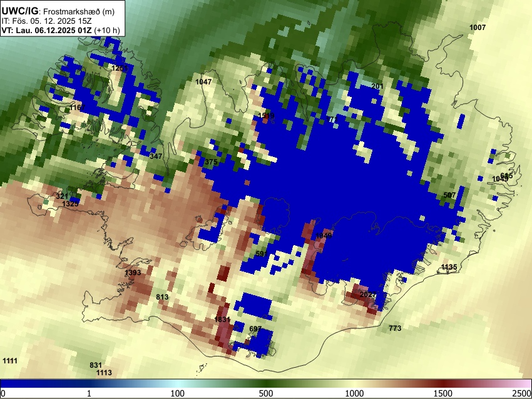
Task: Select the 591 value label on the map
Action: tap(261, 253)
